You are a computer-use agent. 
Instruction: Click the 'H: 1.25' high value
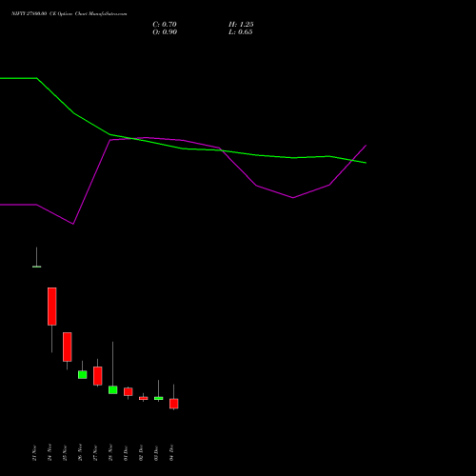click(241, 25)
